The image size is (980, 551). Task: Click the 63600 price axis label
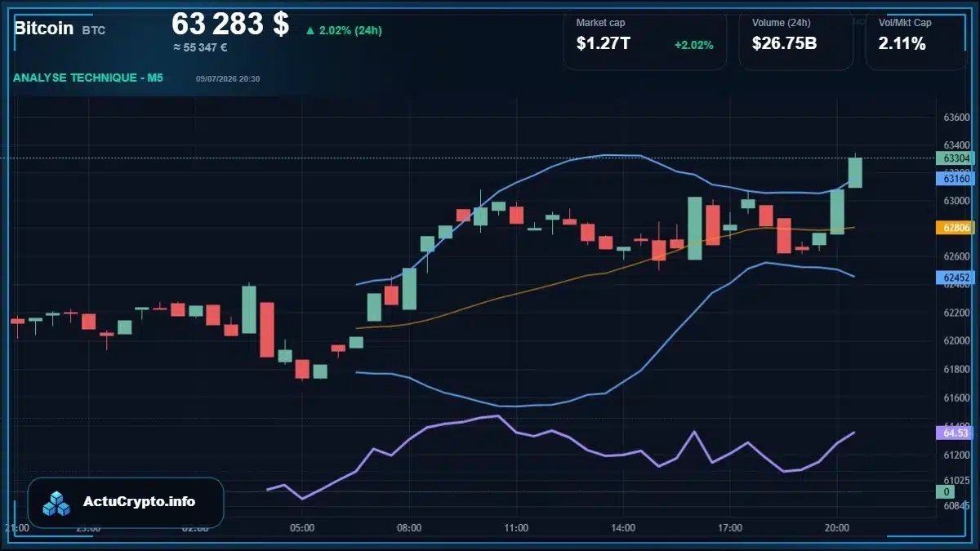(956, 118)
